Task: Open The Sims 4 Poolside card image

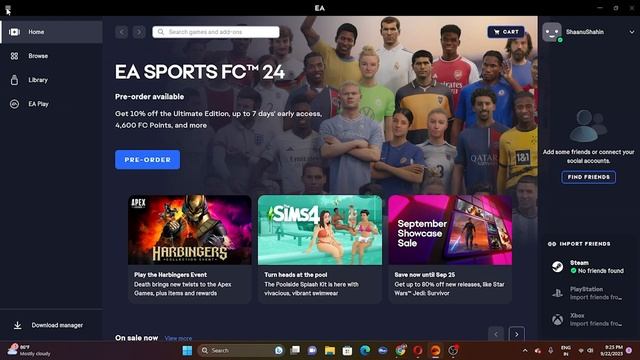Action: [320, 230]
